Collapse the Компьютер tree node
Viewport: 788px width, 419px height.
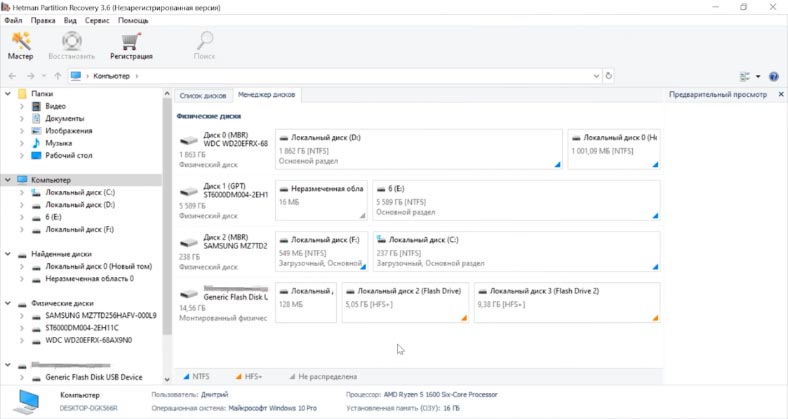click(x=8, y=180)
